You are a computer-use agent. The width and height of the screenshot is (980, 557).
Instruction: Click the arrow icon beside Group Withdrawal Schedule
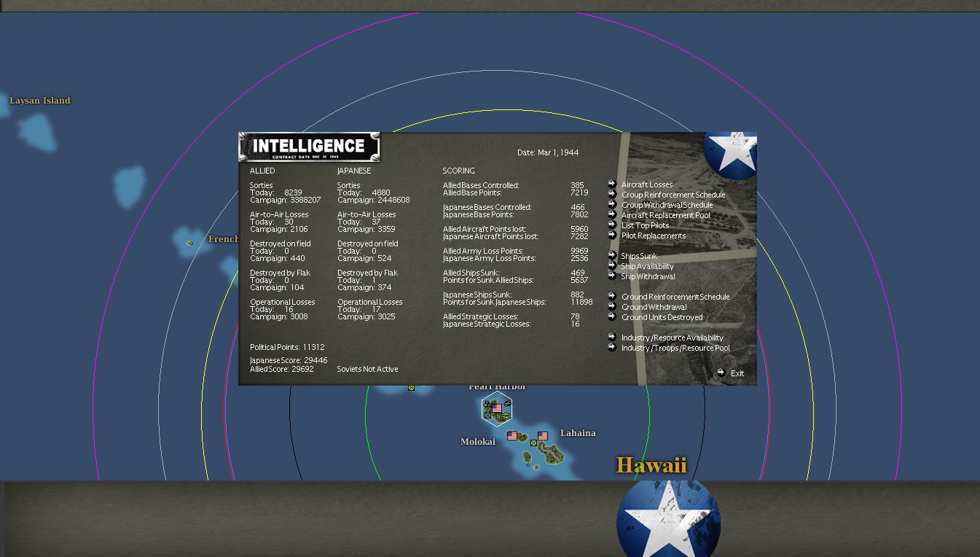tap(612, 204)
